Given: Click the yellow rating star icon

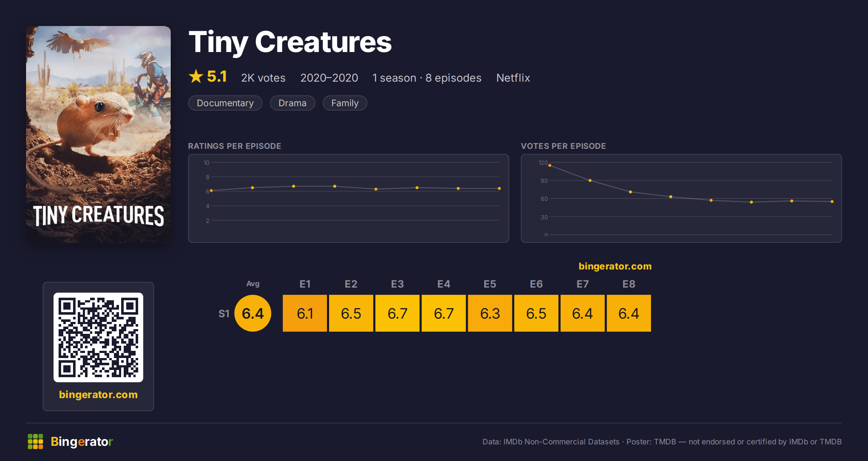Looking at the screenshot, I should click(x=196, y=76).
